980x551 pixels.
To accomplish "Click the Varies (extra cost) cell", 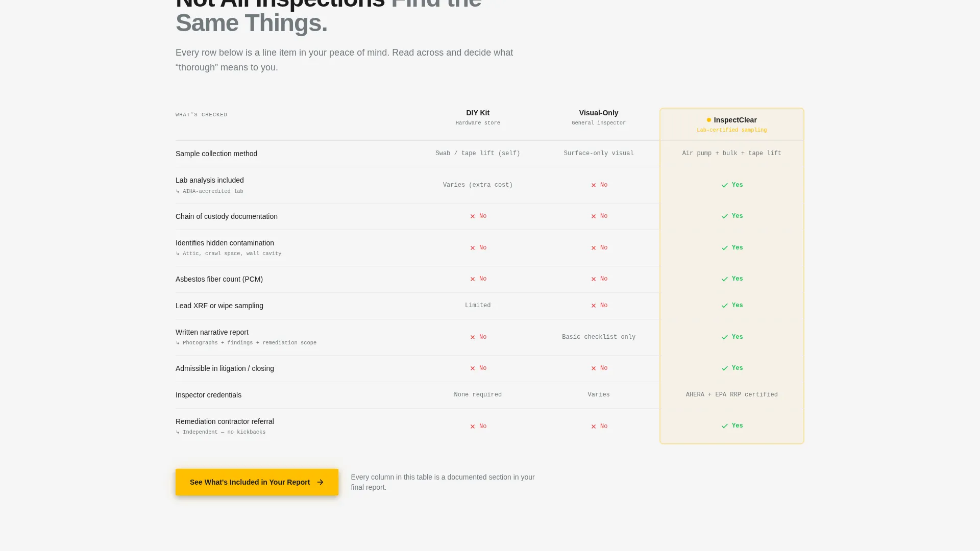I will [x=478, y=185].
